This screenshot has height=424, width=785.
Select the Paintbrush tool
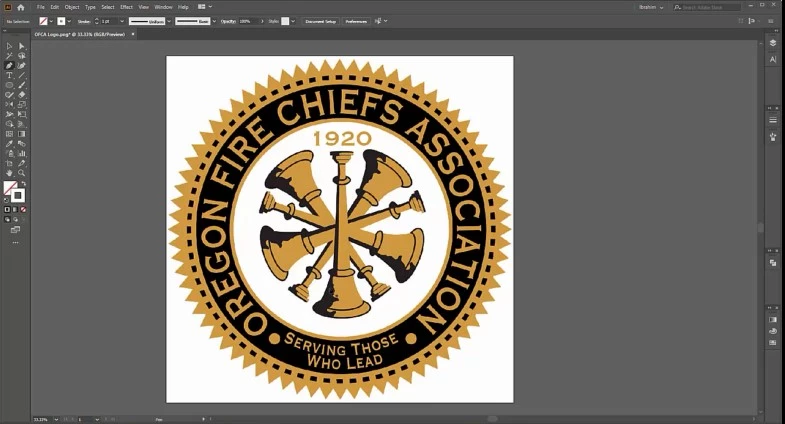22,85
